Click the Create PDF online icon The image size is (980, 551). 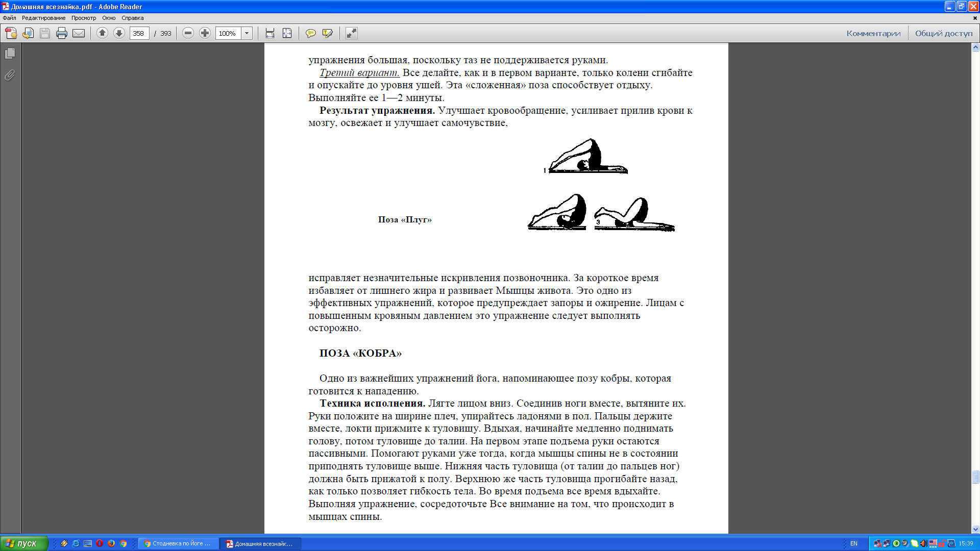tap(11, 33)
